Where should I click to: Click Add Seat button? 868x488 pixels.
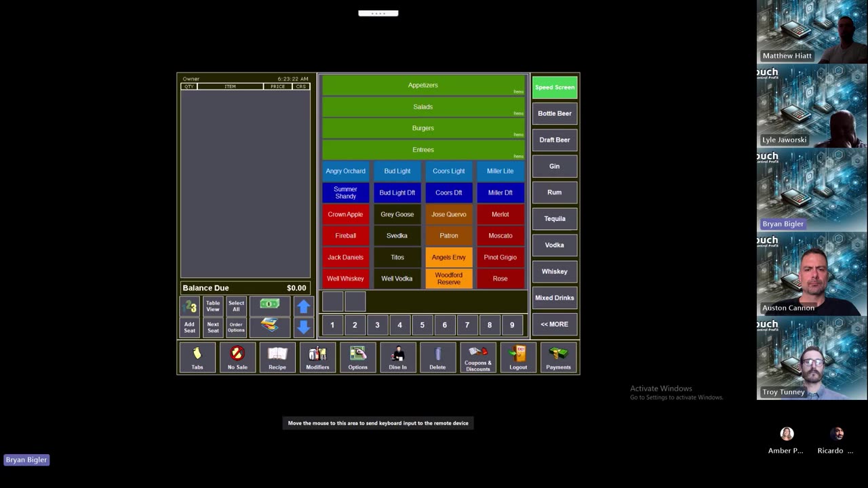coord(190,327)
